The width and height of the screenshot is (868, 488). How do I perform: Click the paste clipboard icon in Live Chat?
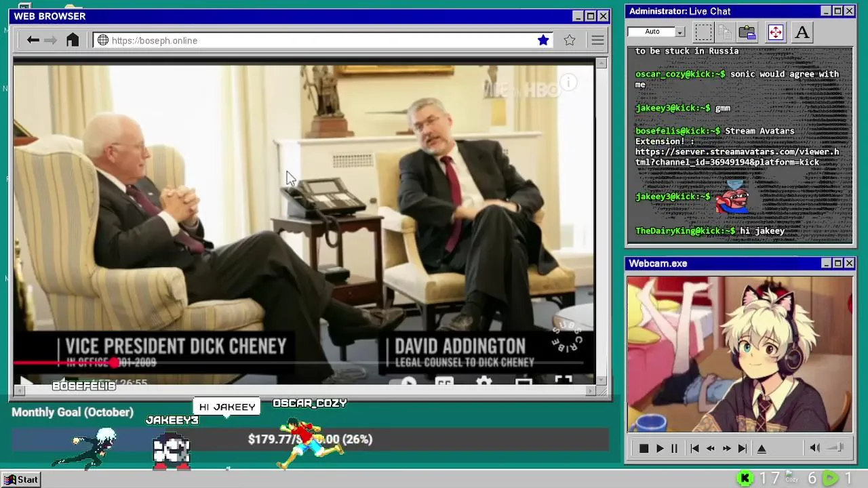747,32
